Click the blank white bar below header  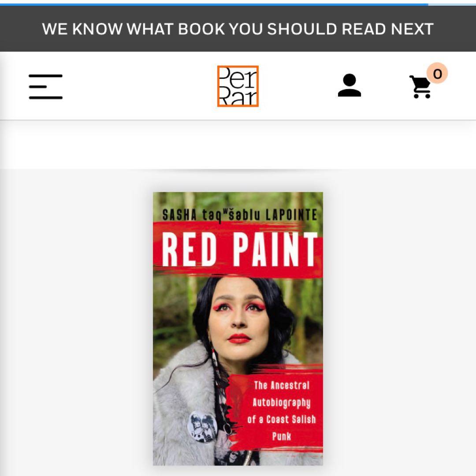click(238, 145)
